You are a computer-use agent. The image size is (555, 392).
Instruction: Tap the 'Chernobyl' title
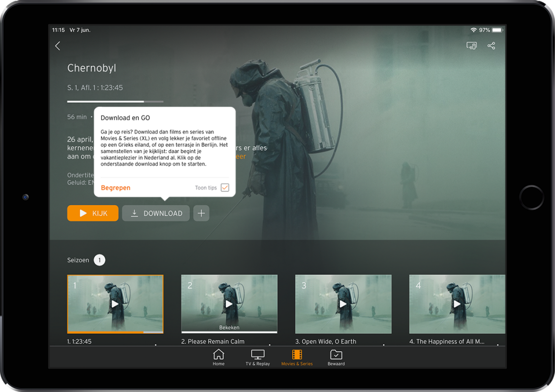click(x=92, y=68)
